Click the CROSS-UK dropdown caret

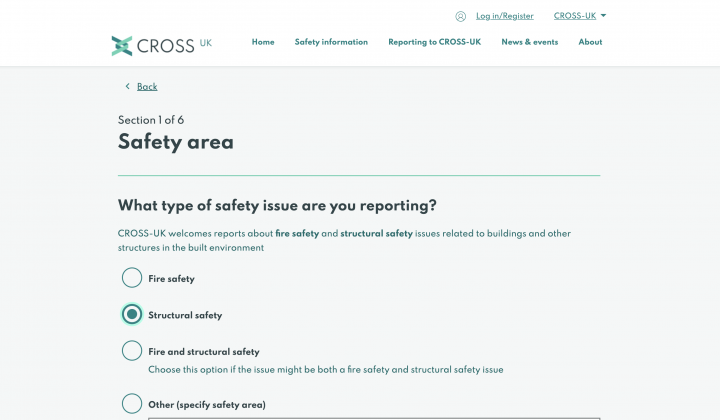pos(603,16)
